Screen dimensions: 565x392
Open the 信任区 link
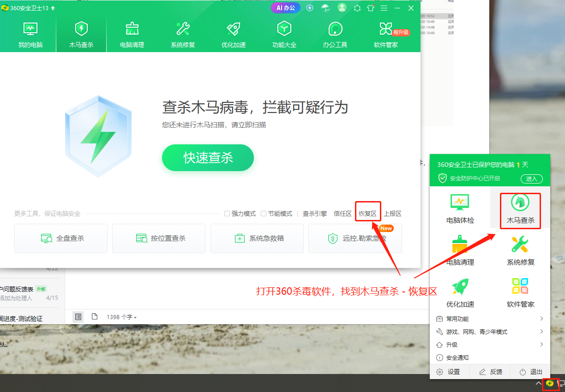[343, 214]
